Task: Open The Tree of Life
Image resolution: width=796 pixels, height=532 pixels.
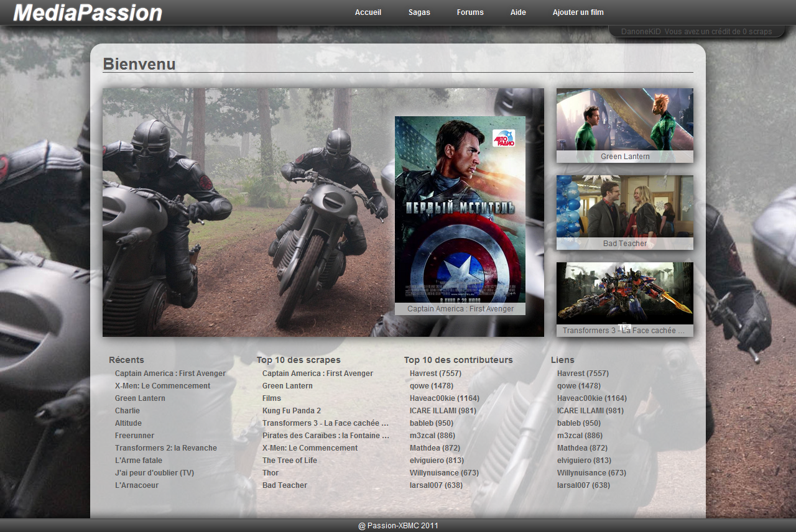Action: point(290,461)
